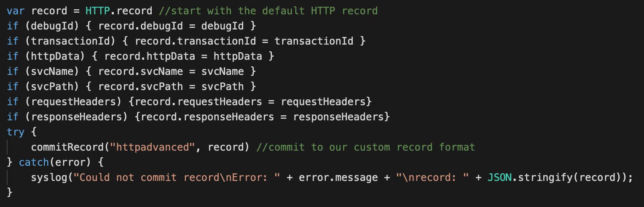Click the final closing brace on last line
The image size is (644, 207).
pos(10,192)
